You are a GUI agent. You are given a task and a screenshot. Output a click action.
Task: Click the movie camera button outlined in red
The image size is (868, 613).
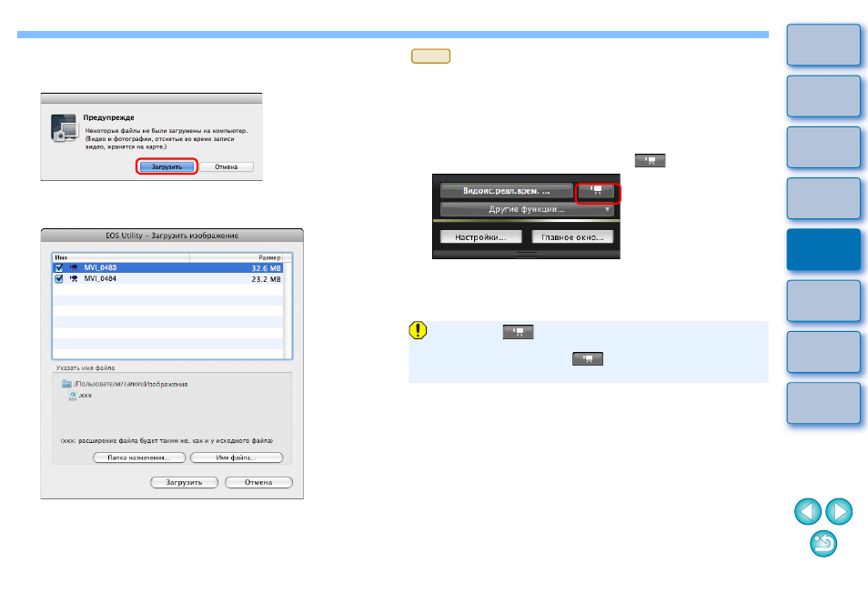pyautogui.click(x=596, y=191)
